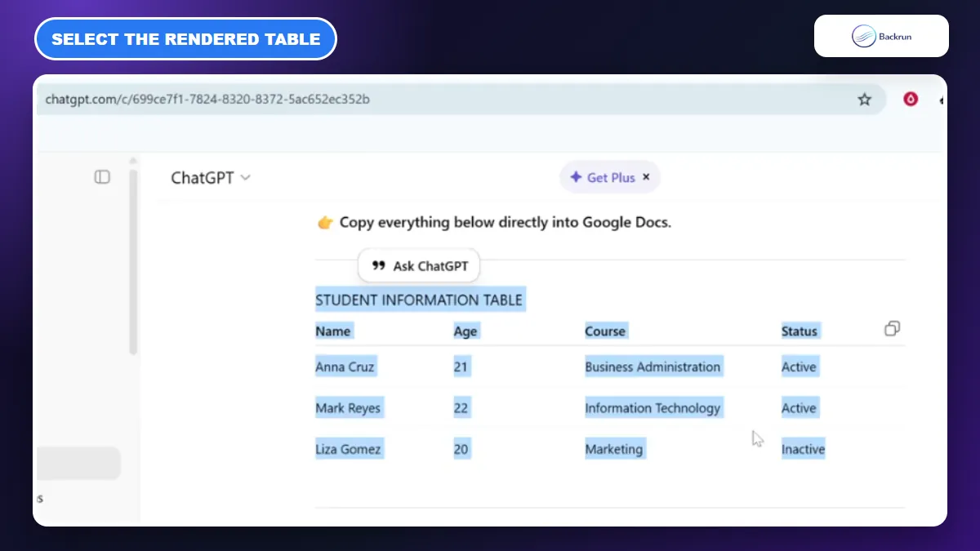Viewport: 980px width, 551px height.
Task: Click the STUDENT INFORMATION TABLE heading
Action: [419, 300]
